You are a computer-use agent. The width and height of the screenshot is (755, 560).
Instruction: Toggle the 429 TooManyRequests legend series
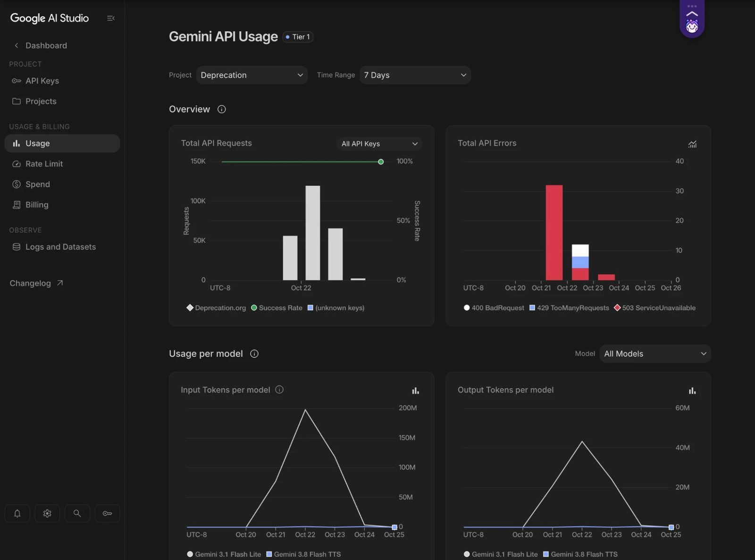[x=569, y=308]
